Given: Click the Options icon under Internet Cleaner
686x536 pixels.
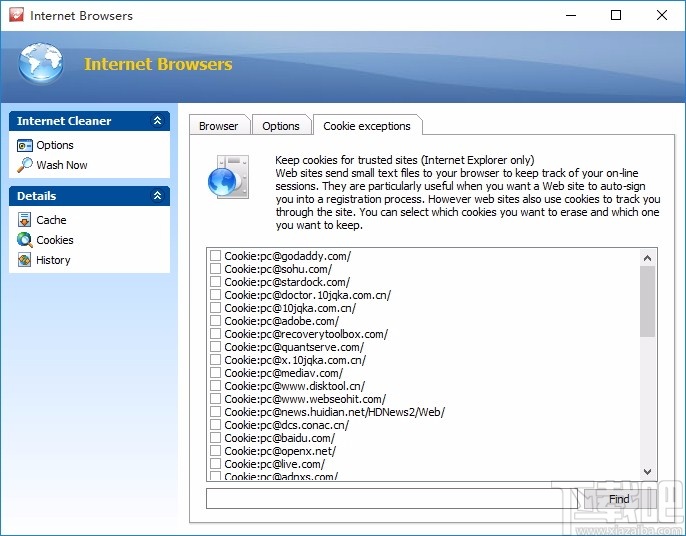Looking at the screenshot, I should click(24, 145).
